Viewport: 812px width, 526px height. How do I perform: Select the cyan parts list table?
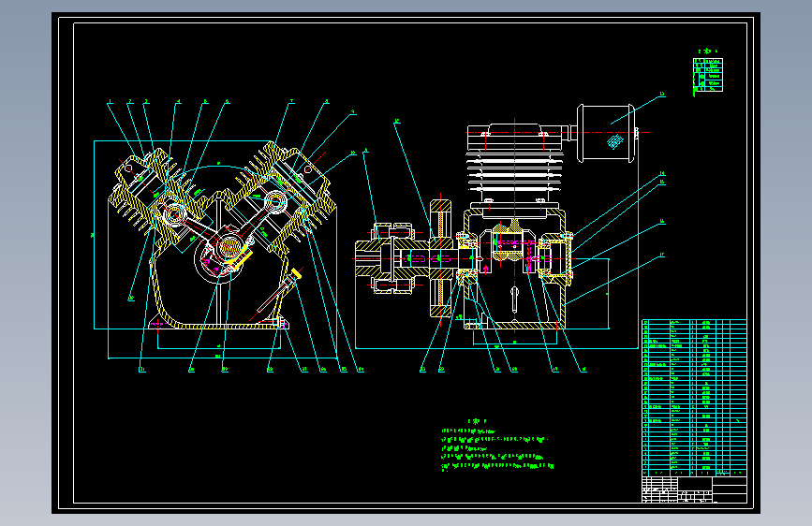click(694, 398)
